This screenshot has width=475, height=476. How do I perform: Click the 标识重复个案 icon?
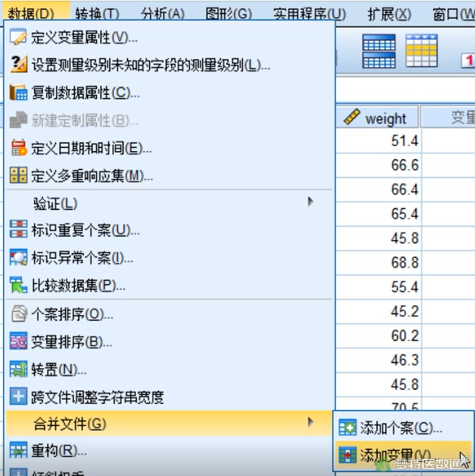(x=18, y=229)
